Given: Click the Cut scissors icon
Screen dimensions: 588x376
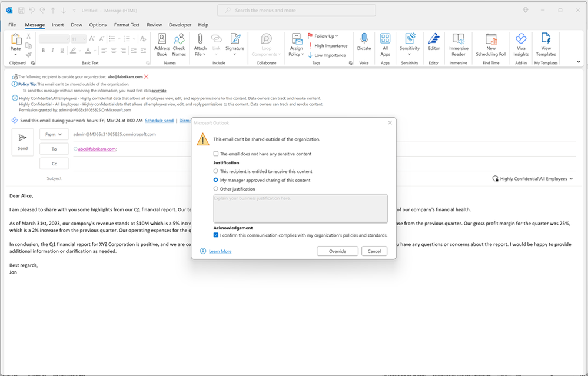Looking at the screenshot, I should [x=28, y=36].
